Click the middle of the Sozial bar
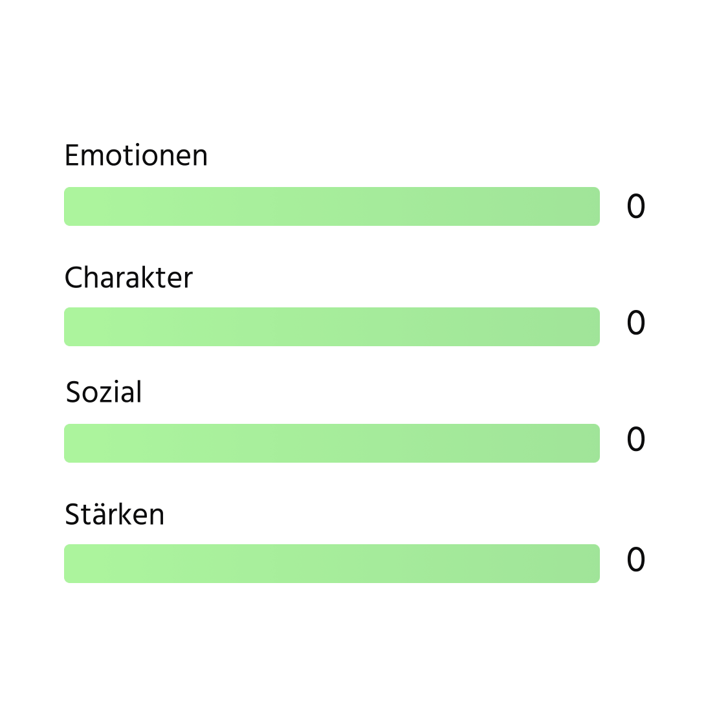Image resolution: width=728 pixels, height=728 pixels. tap(332, 443)
